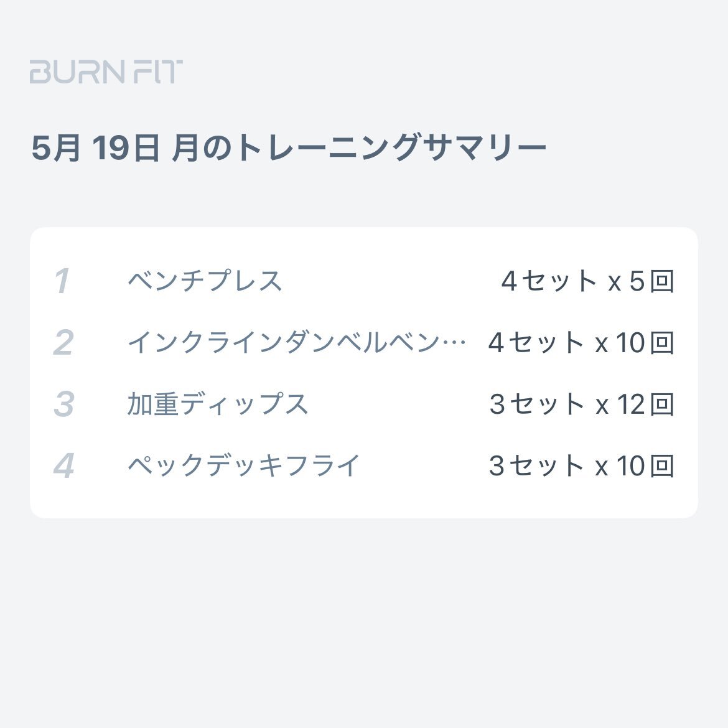The image size is (728, 728).
Task: Click the 5回 reps count for bench press
Action: click(x=652, y=281)
